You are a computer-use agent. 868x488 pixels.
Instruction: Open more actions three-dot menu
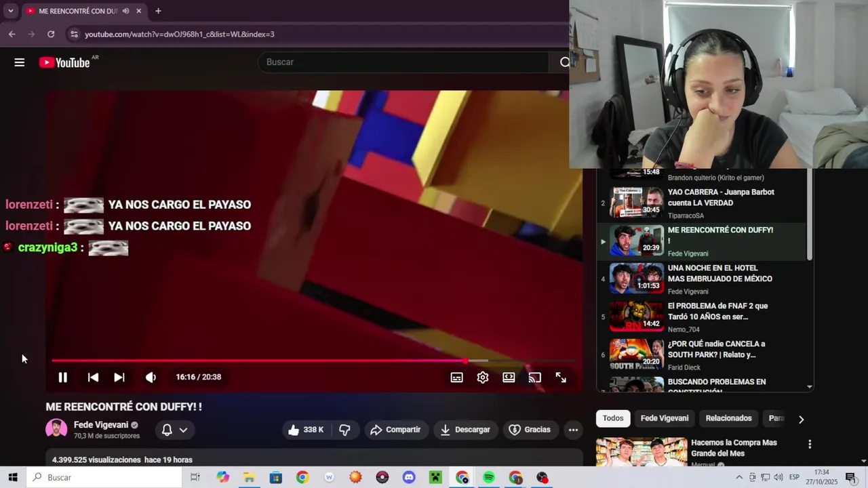pyautogui.click(x=573, y=430)
